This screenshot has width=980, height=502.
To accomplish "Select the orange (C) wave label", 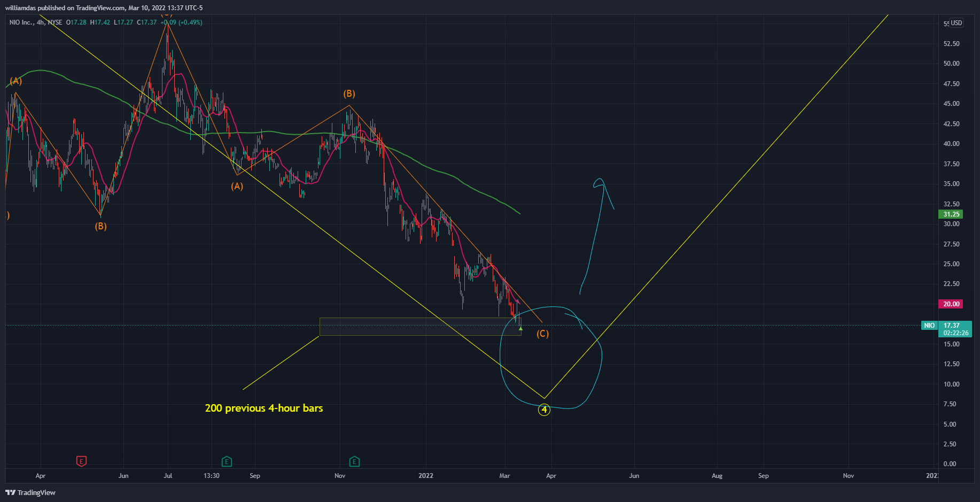I will click(x=542, y=334).
